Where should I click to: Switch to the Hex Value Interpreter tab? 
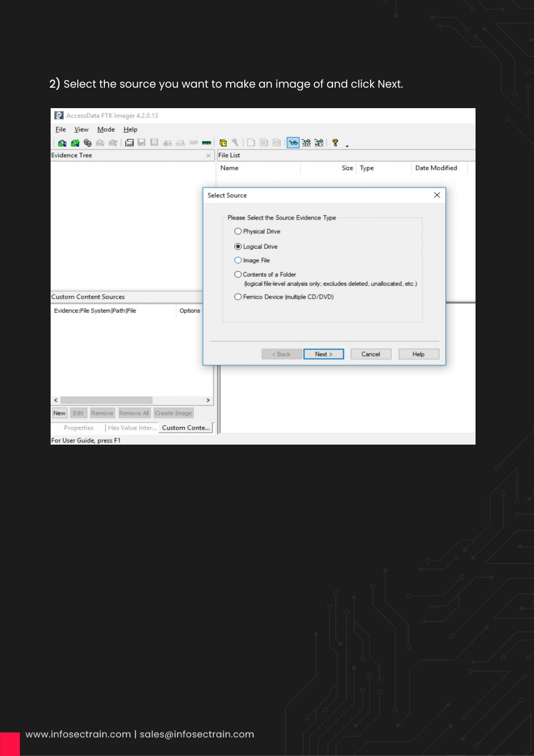[x=132, y=428]
